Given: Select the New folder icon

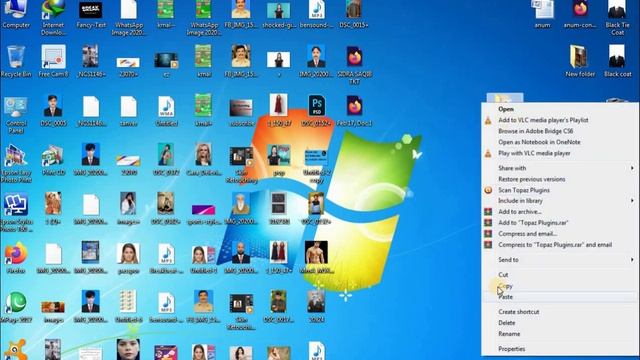Looking at the screenshot, I should [580, 61].
